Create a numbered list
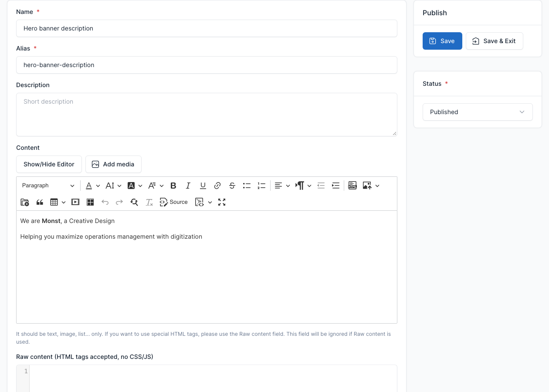The height and width of the screenshot is (392, 549). coord(261,186)
